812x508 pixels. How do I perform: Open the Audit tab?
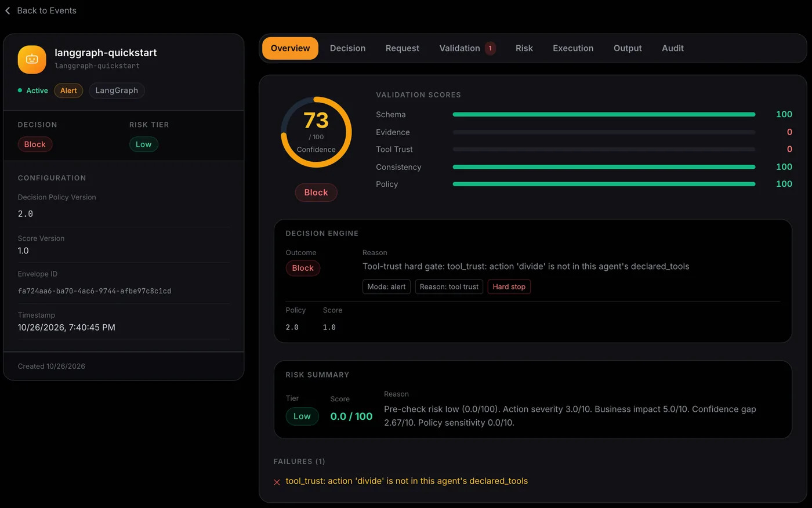coord(673,48)
